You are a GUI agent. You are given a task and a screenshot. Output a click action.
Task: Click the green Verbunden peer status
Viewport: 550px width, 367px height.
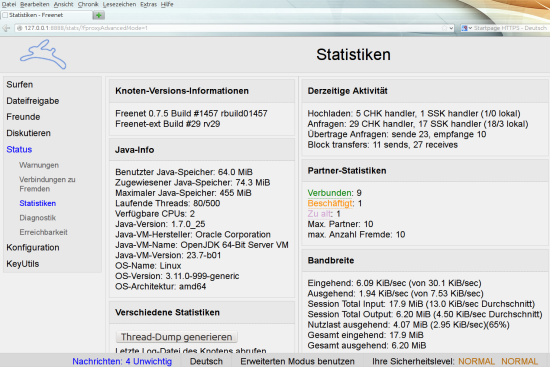tap(330, 193)
